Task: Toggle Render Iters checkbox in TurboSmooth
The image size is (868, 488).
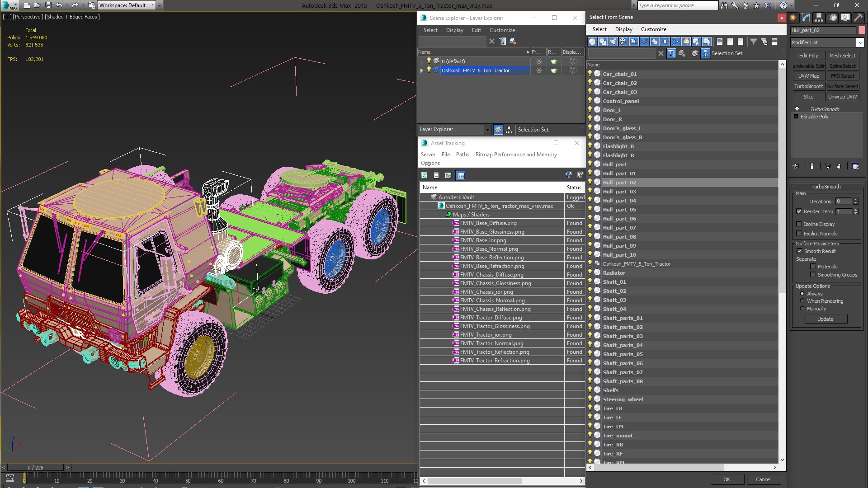Action: tap(799, 211)
